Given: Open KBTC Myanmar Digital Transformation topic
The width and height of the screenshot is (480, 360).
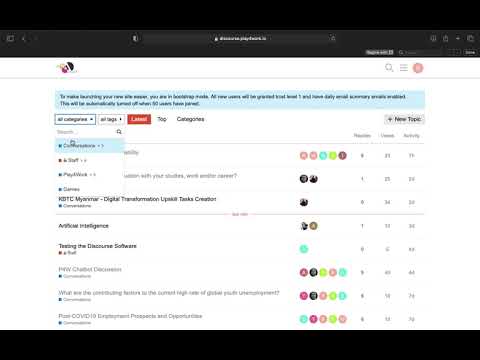Looking at the screenshot, I should (137, 199).
